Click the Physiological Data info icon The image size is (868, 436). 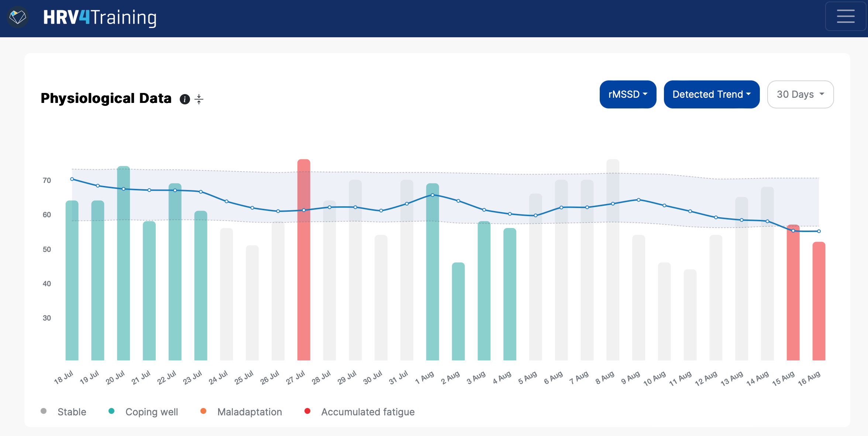click(185, 99)
